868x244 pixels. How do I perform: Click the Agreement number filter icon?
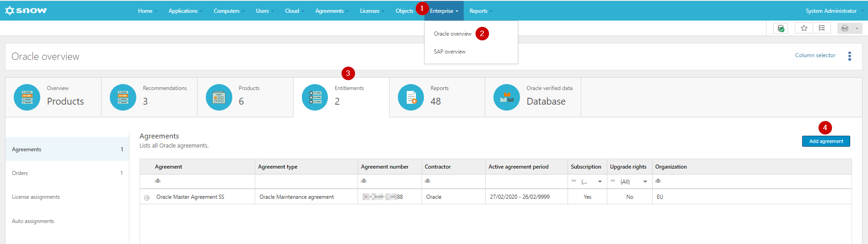(364, 181)
